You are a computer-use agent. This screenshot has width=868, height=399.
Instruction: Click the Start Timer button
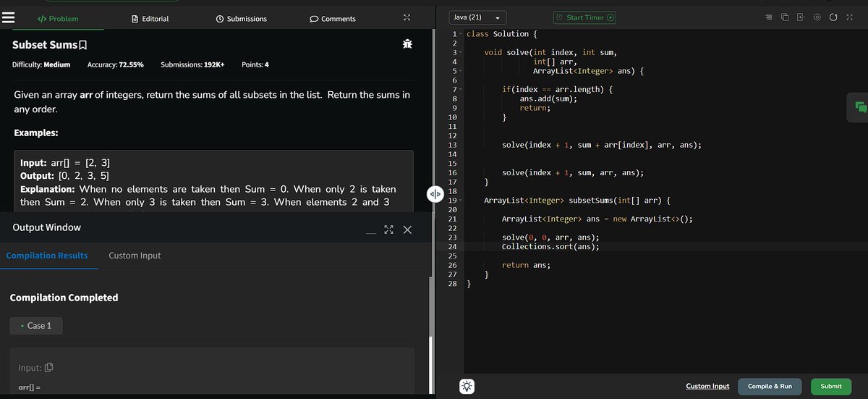pyautogui.click(x=584, y=17)
